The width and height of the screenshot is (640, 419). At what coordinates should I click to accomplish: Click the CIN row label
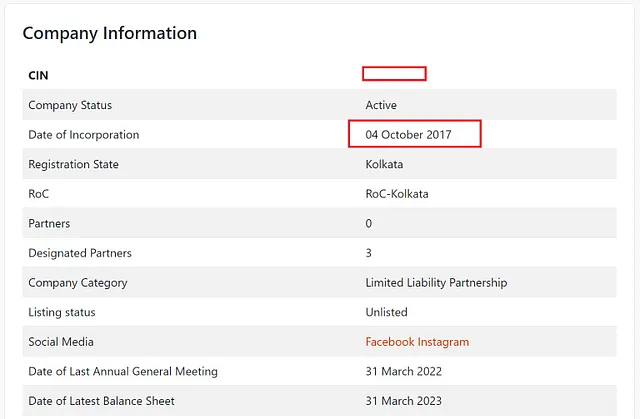pyautogui.click(x=38, y=75)
